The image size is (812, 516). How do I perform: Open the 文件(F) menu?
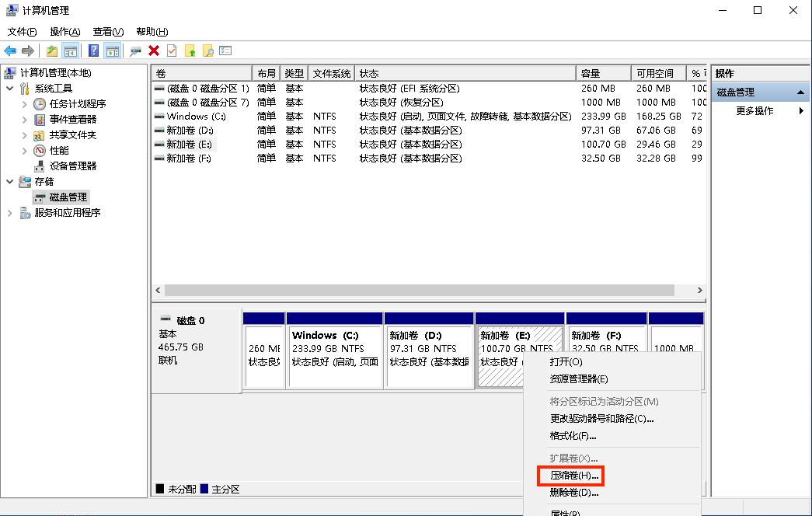(21, 32)
